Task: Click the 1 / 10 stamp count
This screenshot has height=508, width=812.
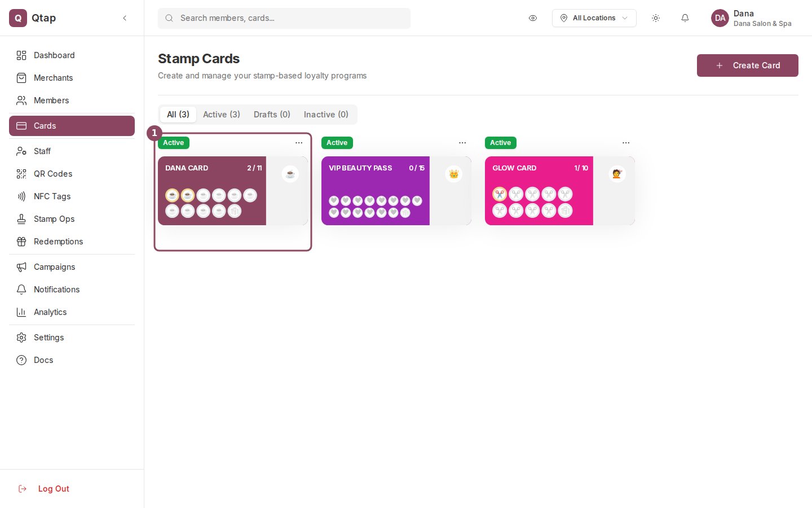Action: pos(581,168)
